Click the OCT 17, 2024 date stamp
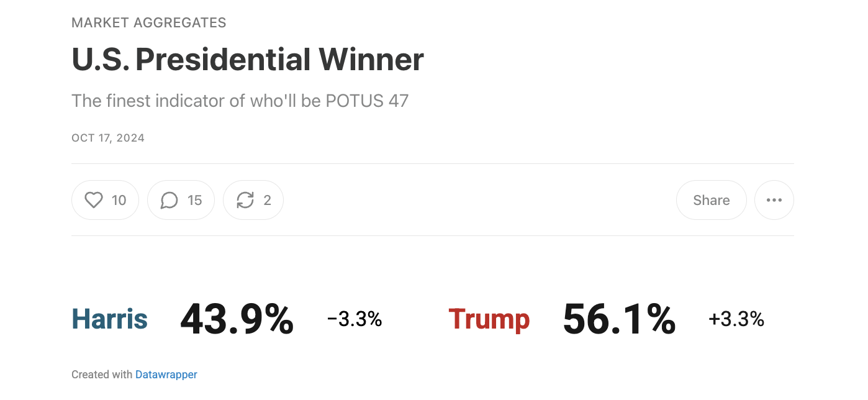Screen dimensions: 868x400 coord(108,138)
